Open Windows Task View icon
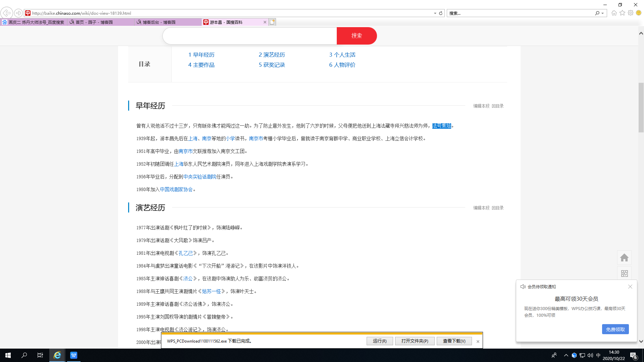The image size is (644, 362). (40, 355)
